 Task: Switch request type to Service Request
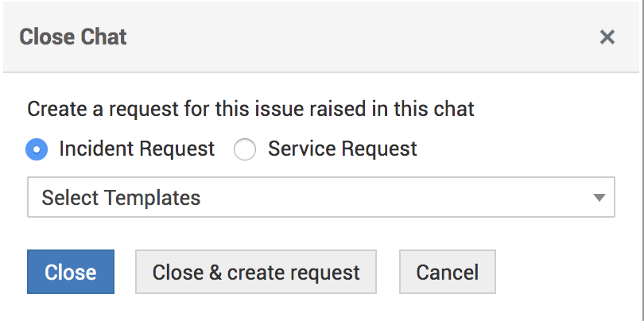245,149
